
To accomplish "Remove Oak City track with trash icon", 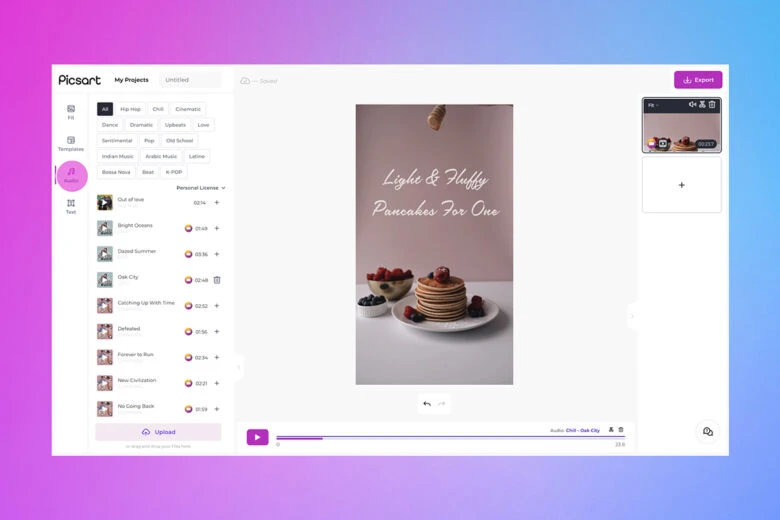I will [217, 280].
